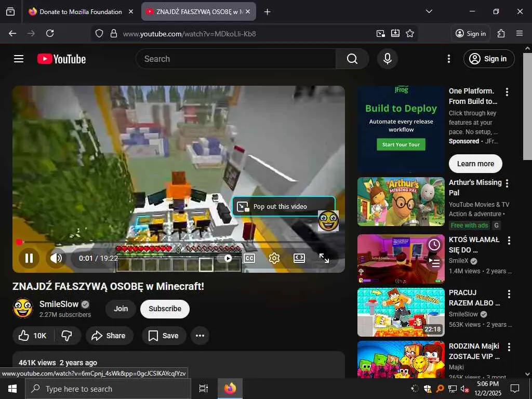Share this video
Image resolution: width=532 pixels, height=399 pixels.
pos(109,336)
